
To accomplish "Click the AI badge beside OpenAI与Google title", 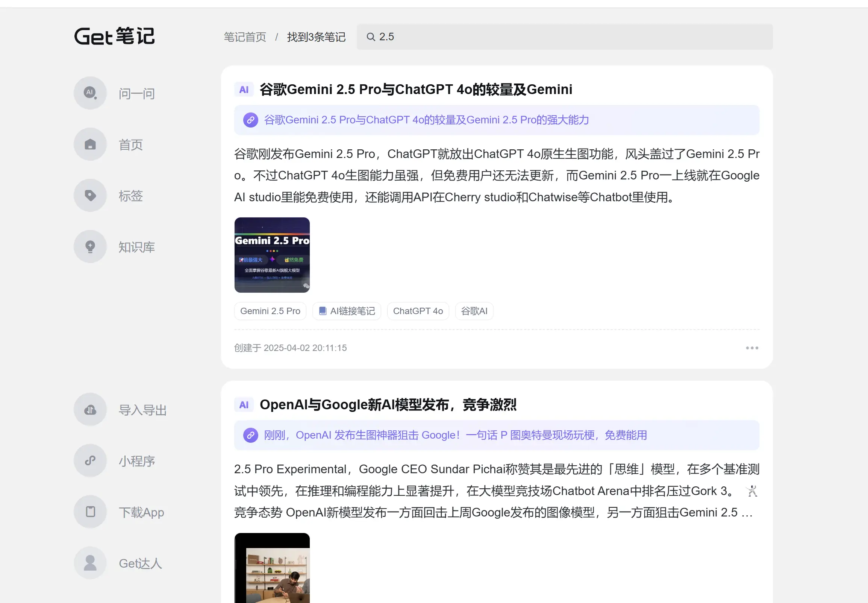I will pyautogui.click(x=244, y=405).
